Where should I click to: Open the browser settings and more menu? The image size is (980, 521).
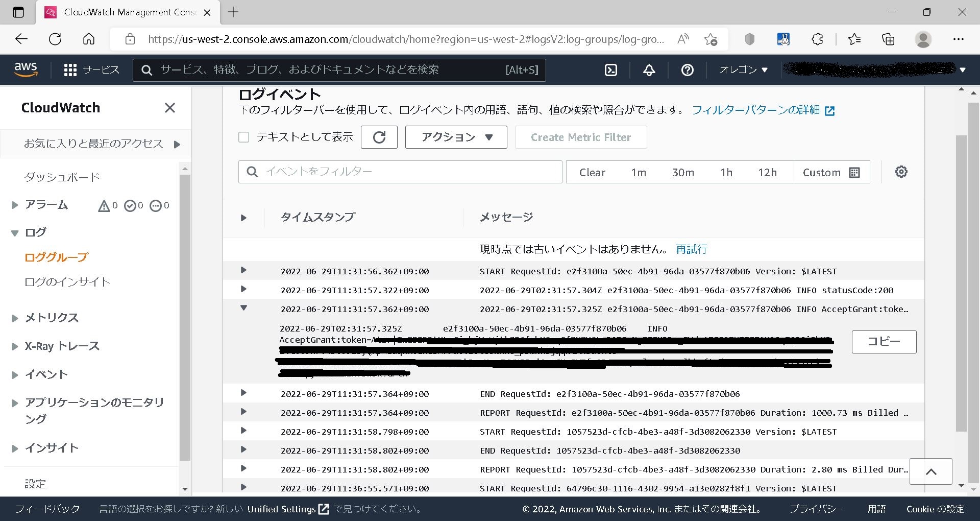click(x=959, y=39)
